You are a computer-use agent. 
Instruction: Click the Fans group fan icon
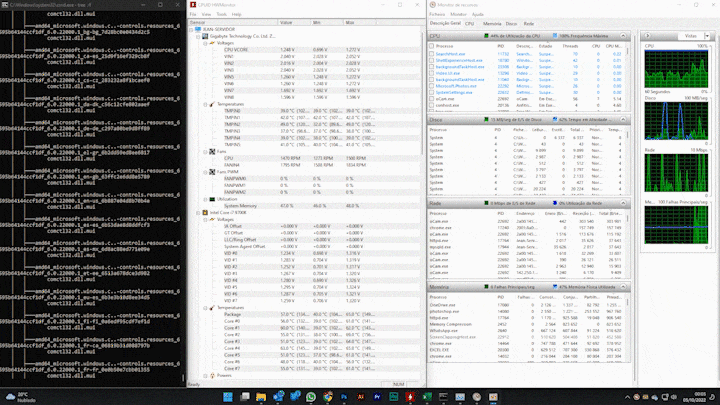(x=212, y=152)
